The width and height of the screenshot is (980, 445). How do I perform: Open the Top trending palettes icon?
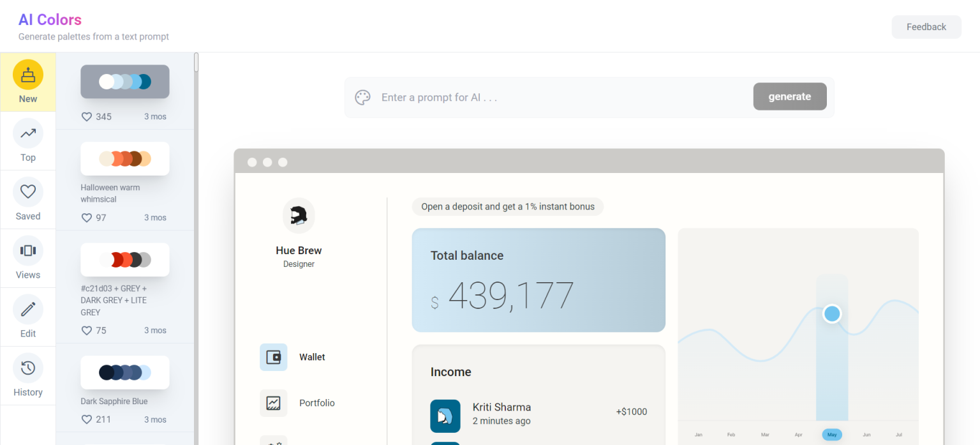pyautogui.click(x=28, y=133)
